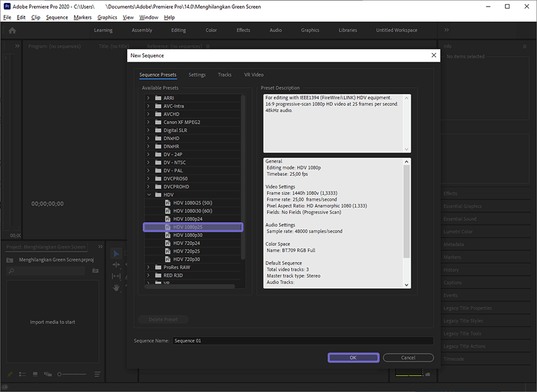This screenshot has width=537, height=392.
Task: Select the DV - NTSC folder row
Action: click(x=193, y=162)
